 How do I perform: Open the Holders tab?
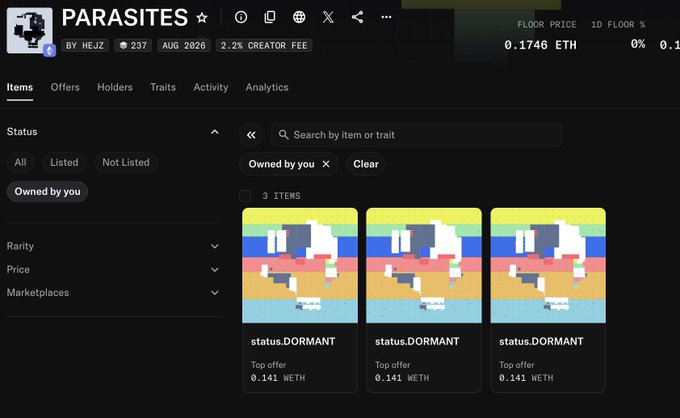[x=115, y=87]
